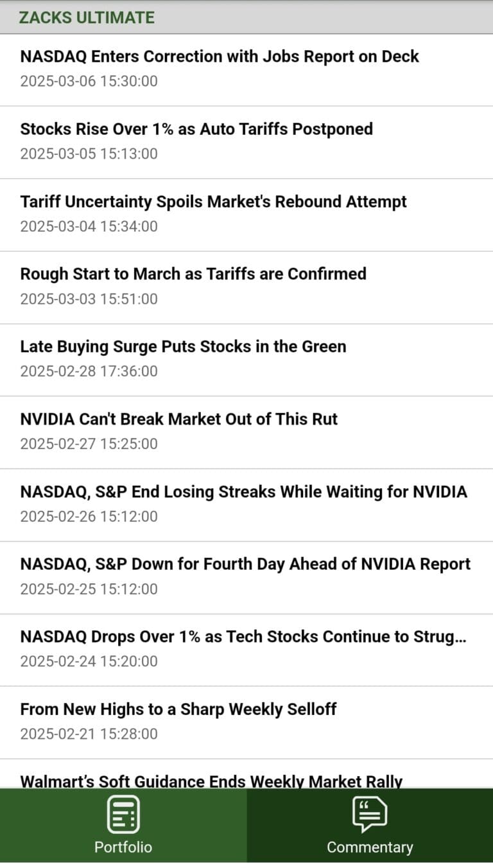
Task: Switch to the Commentary tab label
Action: click(x=370, y=847)
